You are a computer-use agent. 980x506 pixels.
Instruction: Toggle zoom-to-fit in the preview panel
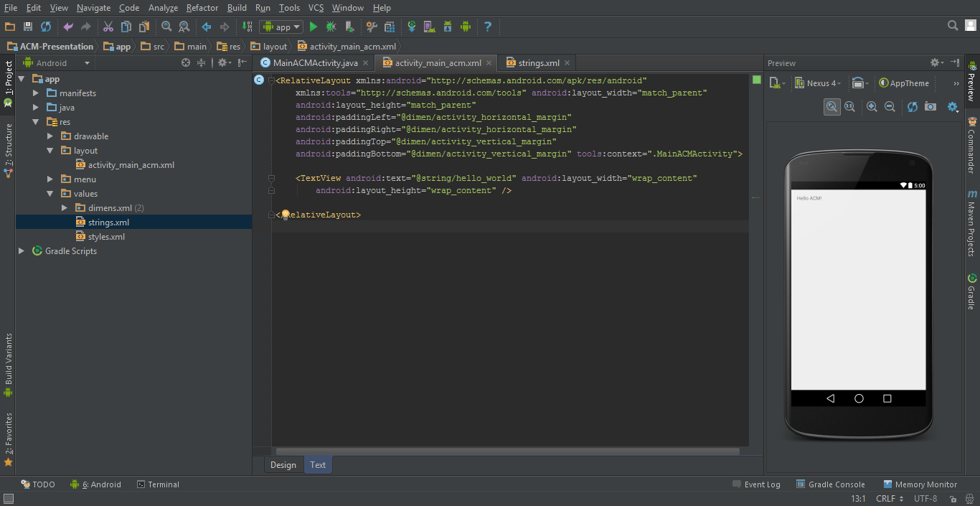click(832, 106)
